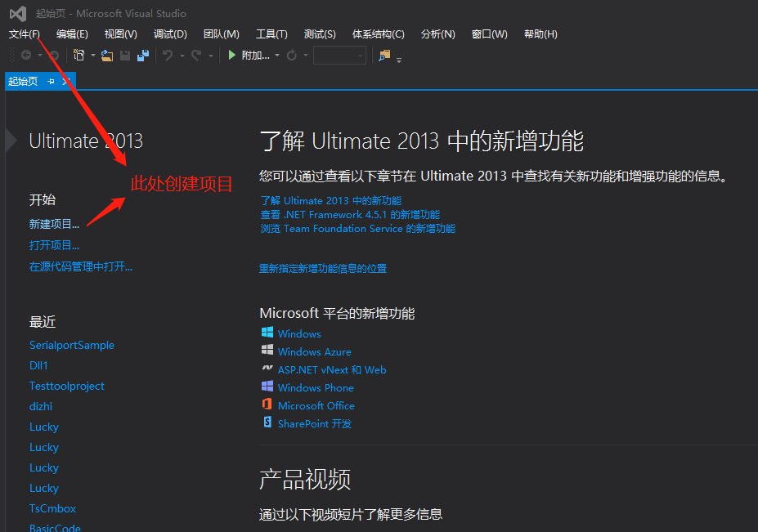The height and width of the screenshot is (532, 758).
Task: Open the ASP.NET vNext 和 Web link
Action: (x=332, y=369)
